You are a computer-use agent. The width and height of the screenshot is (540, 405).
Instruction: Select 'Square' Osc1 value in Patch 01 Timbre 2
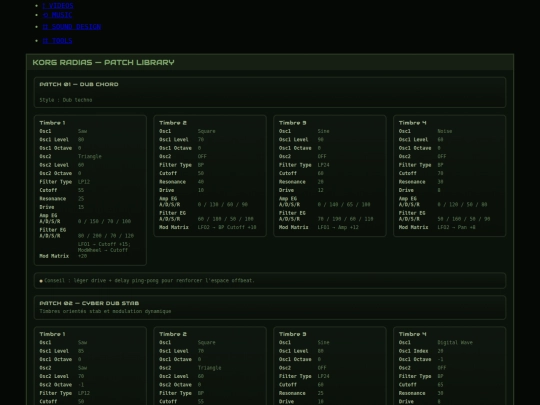click(206, 131)
